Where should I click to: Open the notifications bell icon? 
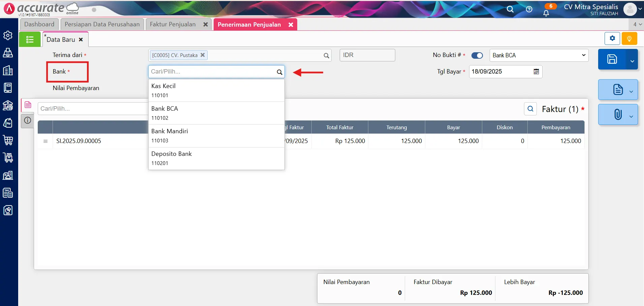click(x=546, y=13)
